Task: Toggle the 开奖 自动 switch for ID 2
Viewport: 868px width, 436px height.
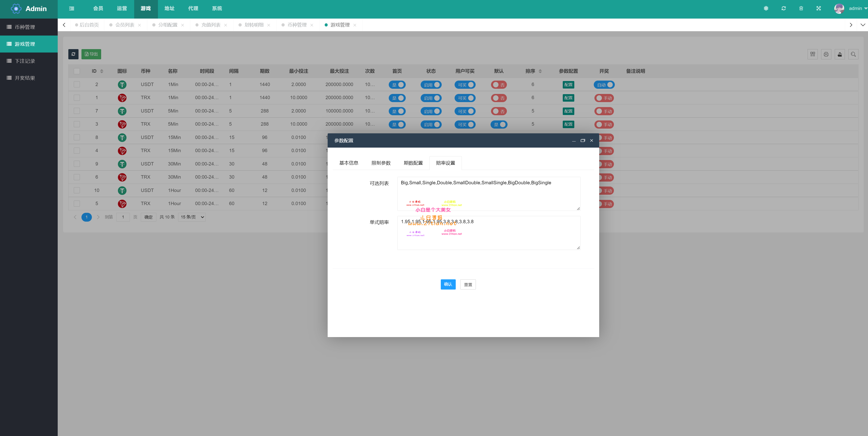Action: click(604, 85)
